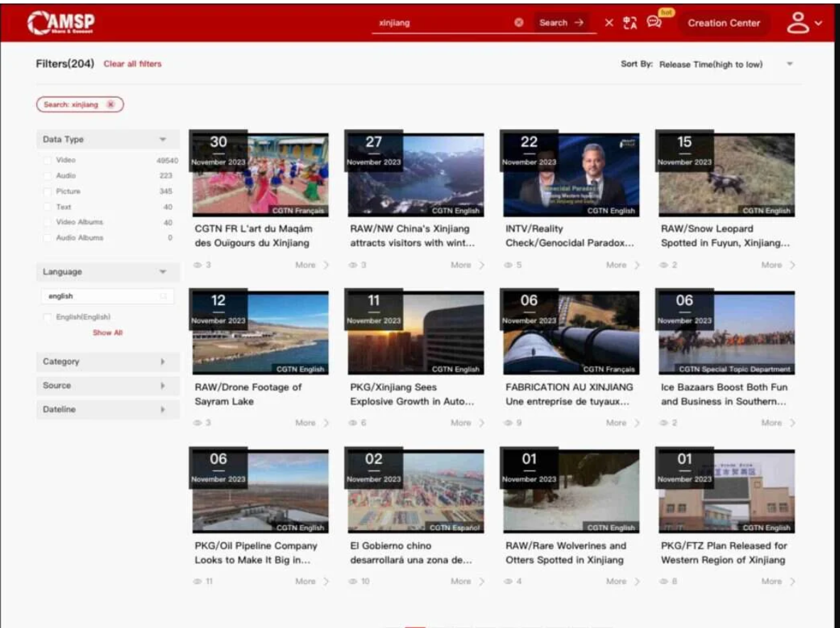Open title 'RAW/Snow Leopard Spotted in Fuyun, Xinjiang'

click(725, 236)
